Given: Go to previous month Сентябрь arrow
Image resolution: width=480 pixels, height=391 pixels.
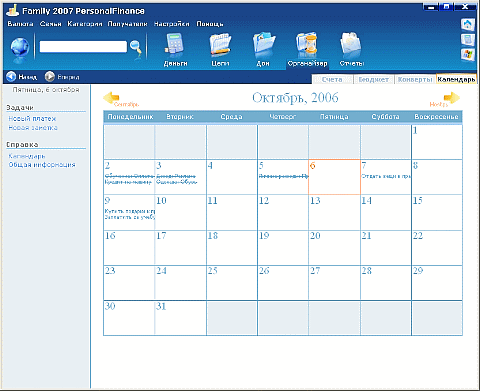Looking at the screenshot, I should 111,97.
